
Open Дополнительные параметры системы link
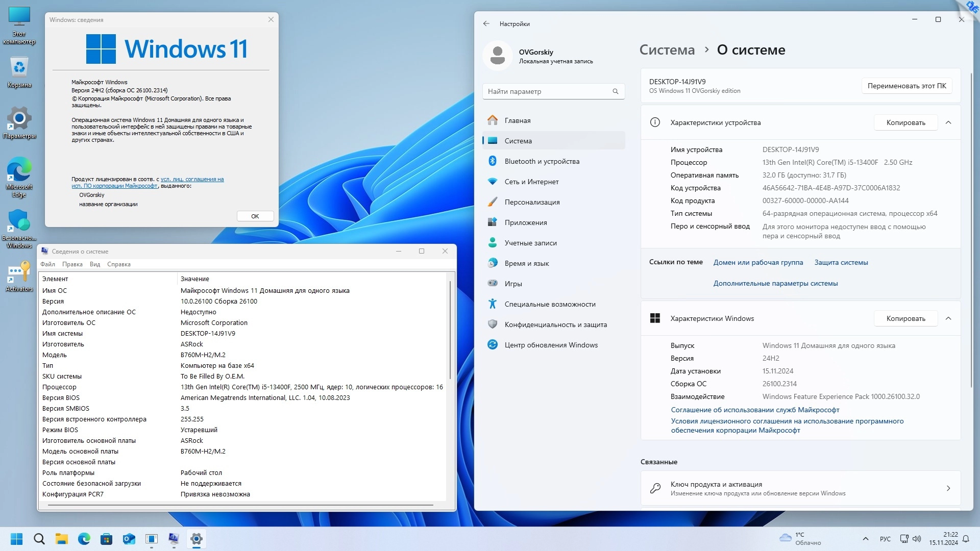775,283
